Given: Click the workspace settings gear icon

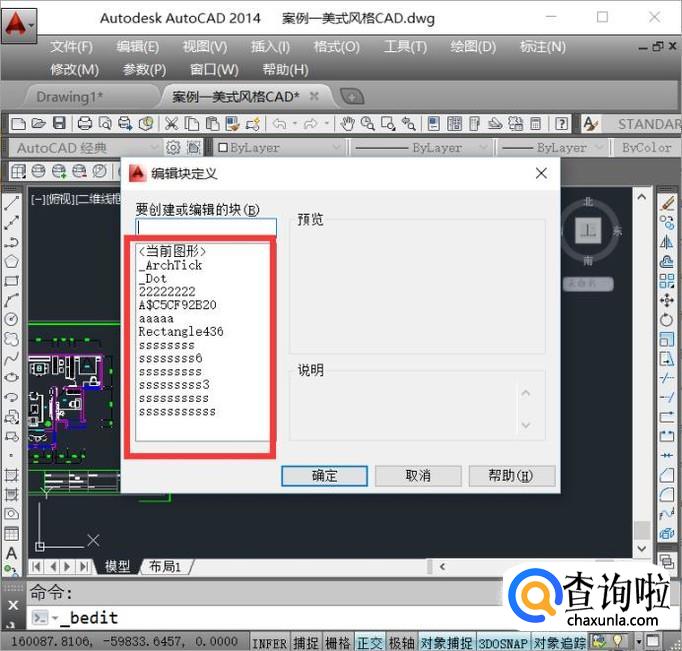Looking at the screenshot, I should [x=173, y=148].
